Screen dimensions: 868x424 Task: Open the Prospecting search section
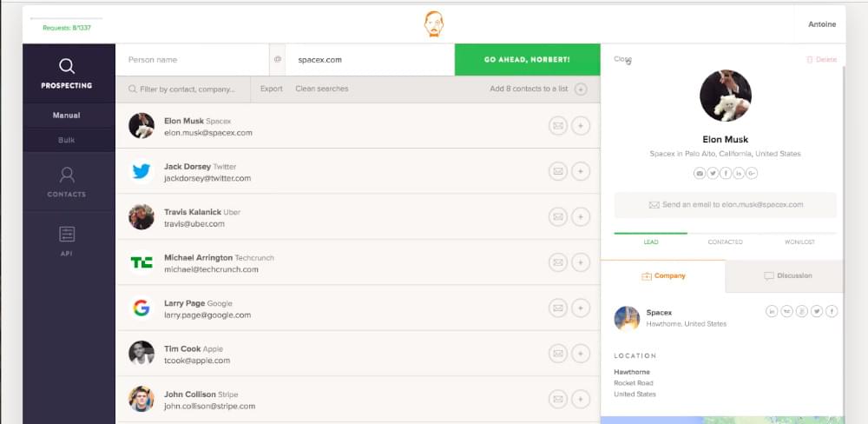pyautogui.click(x=67, y=73)
